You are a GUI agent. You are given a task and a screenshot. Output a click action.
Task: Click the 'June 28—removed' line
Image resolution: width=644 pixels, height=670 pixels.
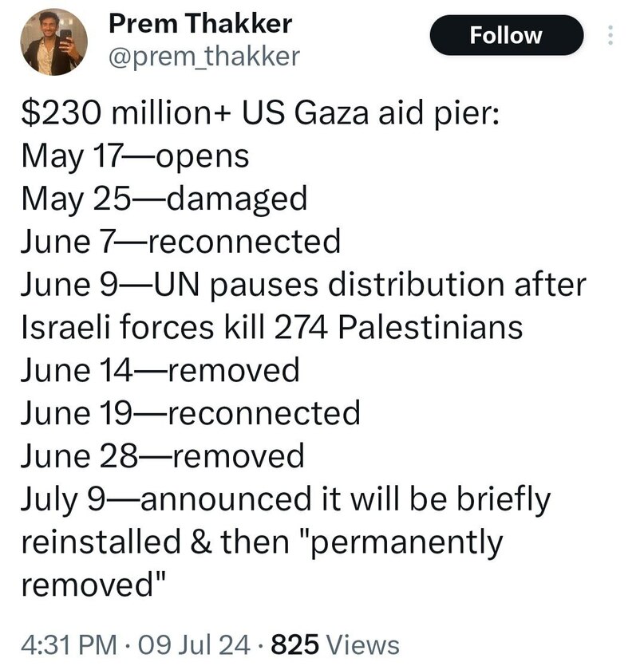(x=163, y=456)
